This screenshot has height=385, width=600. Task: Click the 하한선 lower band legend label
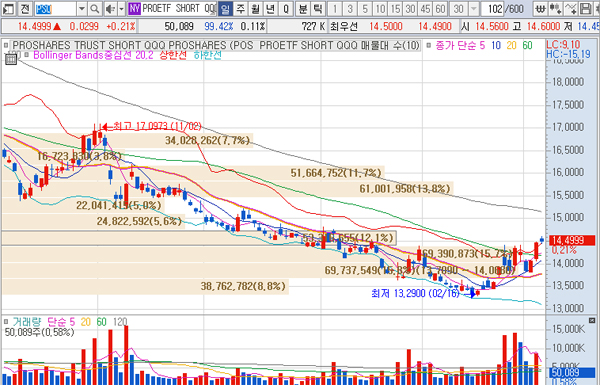pos(207,55)
